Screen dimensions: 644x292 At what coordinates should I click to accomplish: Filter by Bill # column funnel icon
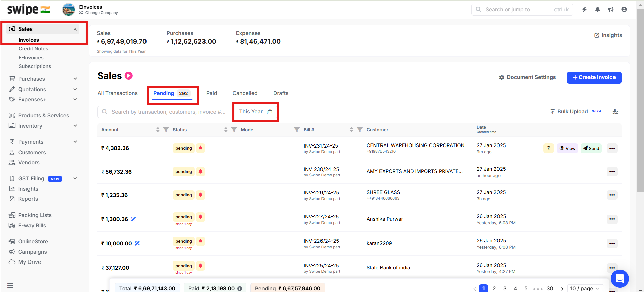(x=360, y=129)
